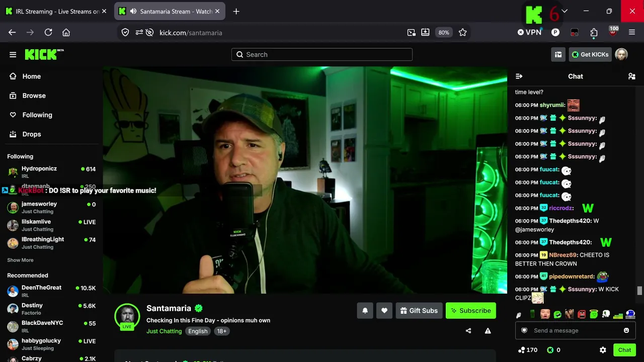Image resolution: width=644 pixels, height=362 pixels.
Task: Insert the green laughing Kick emote
Action: 557,315
